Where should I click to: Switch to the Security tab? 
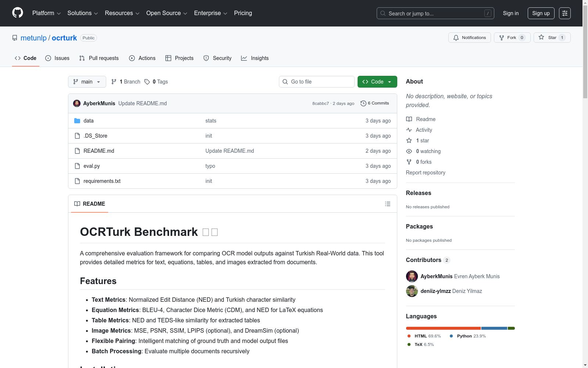(218, 58)
